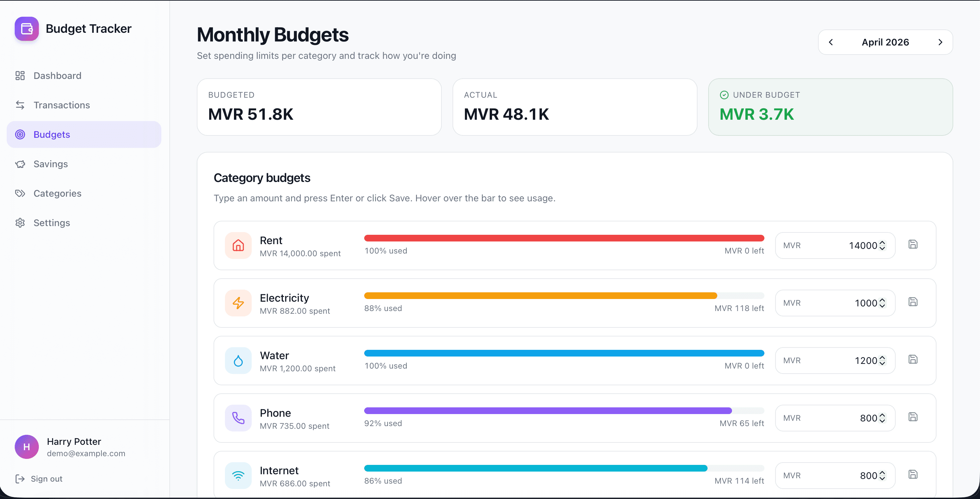This screenshot has height=499, width=980.
Task: Click the Phone budget amount field
Action: click(x=835, y=418)
